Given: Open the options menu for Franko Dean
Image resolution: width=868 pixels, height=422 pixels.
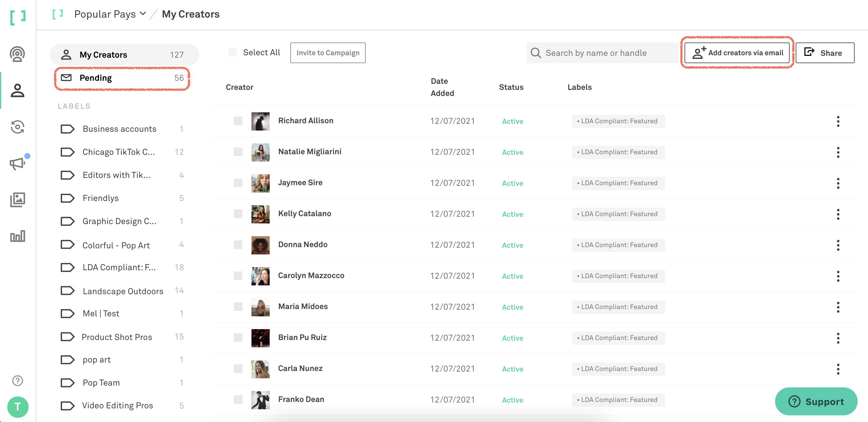Looking at the screenshot, I should coord(838,400).
